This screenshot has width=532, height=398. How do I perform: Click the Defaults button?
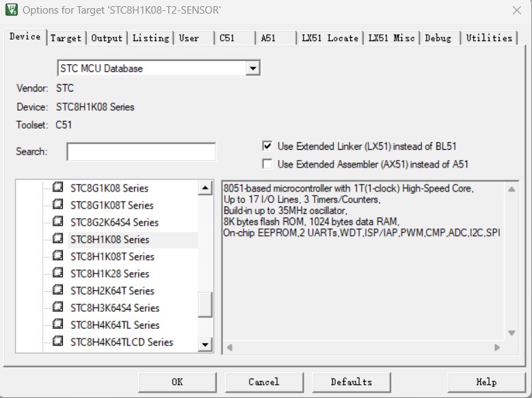pos(351,382)
